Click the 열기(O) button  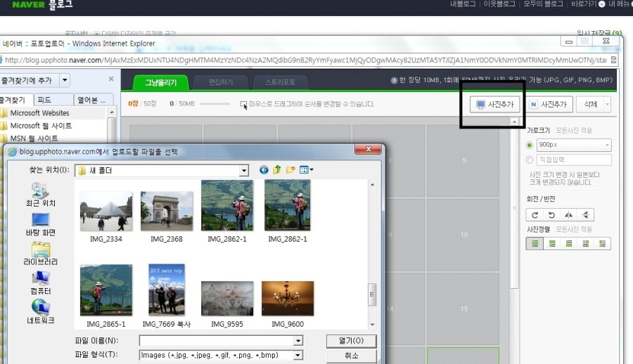pyautogui.click(x=351, y=341)
